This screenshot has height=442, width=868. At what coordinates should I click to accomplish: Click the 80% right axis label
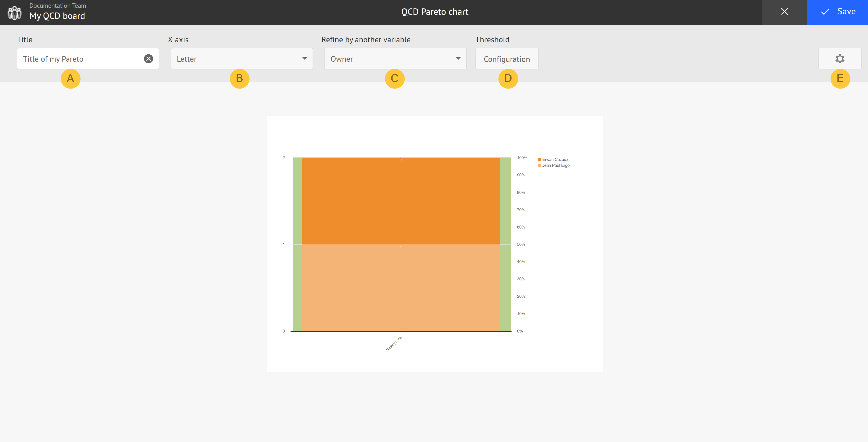pos(521,193)
